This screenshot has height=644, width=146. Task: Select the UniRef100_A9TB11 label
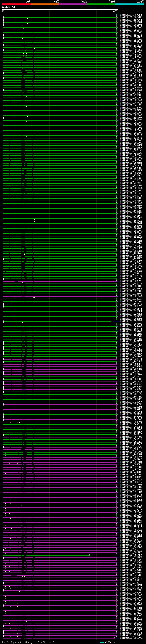131,50
